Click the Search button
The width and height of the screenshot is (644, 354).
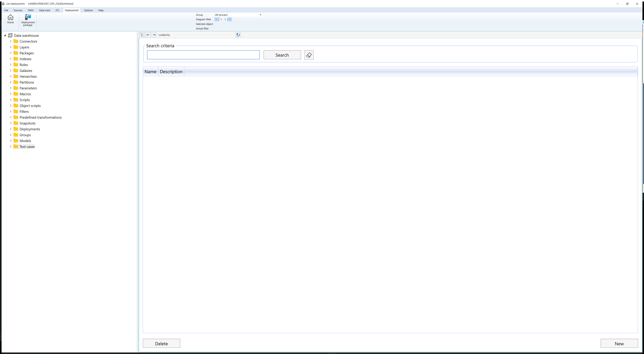click(x=282, y=55)
